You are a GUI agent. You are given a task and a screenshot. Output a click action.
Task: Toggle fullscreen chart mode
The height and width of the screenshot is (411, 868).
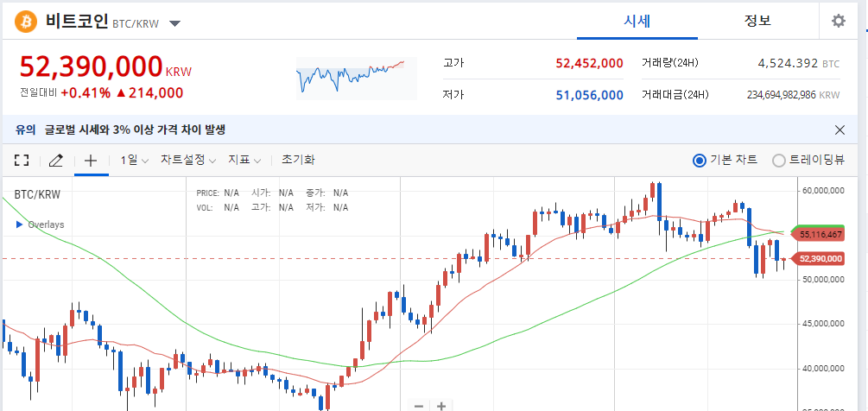click(22, 160)
